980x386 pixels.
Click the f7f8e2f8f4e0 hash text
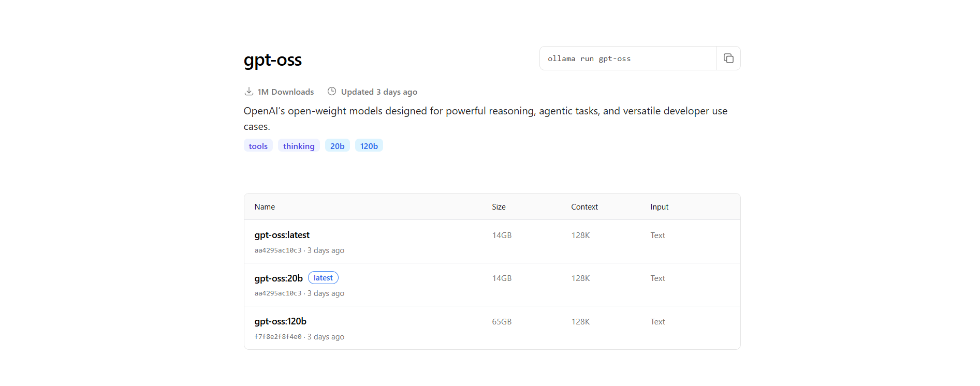277,337
